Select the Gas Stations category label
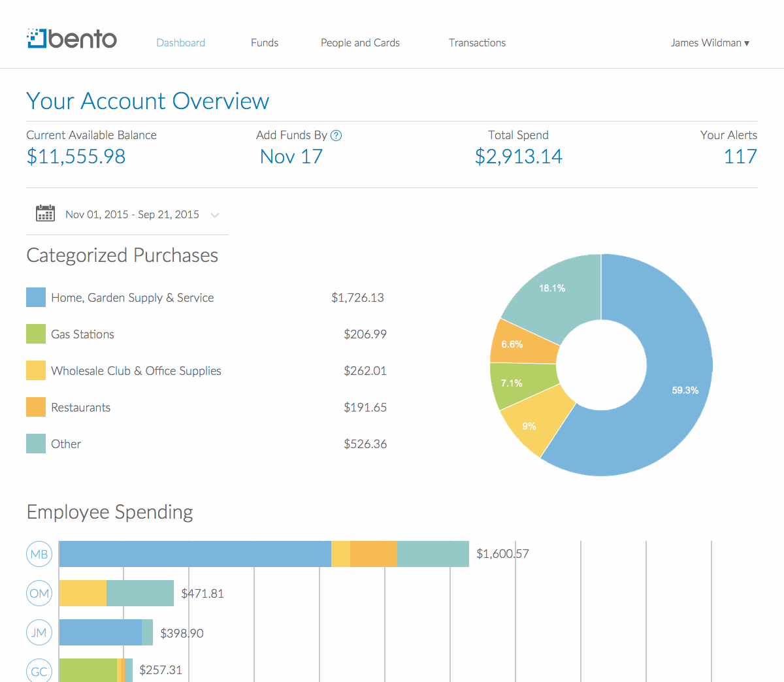784x682 pixels. tap(82, 334)
